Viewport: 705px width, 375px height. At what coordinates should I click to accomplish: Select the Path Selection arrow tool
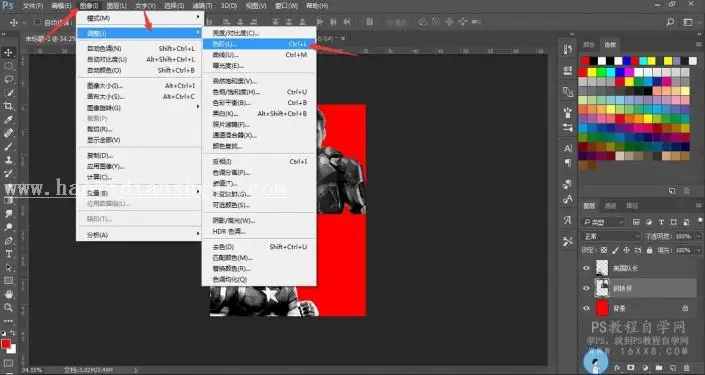9,267
